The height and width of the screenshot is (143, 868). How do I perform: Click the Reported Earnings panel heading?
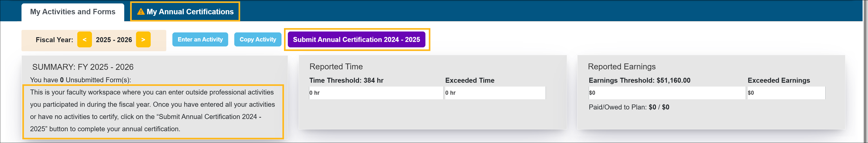[x=622, y=67]
